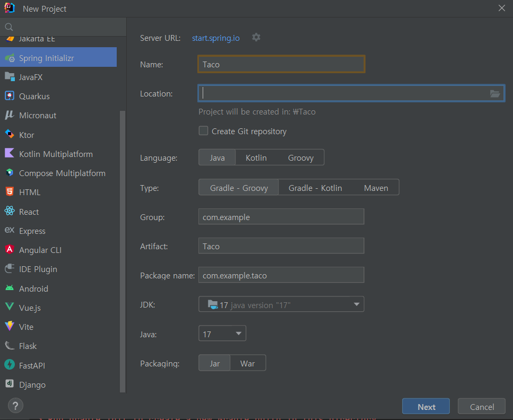Choose the Ktor icon
The height and width of the screenshot is (420, 513).
10,135
